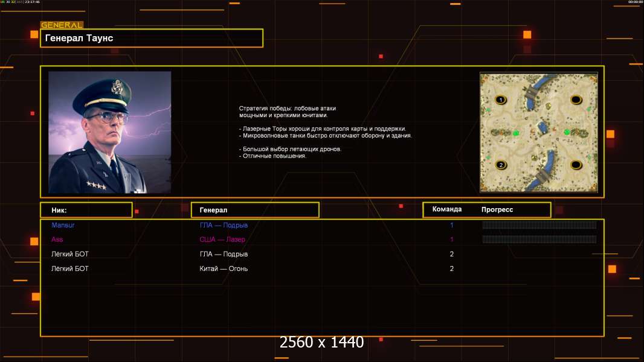Click Ass's team number 1
The height and width of the screenshot is (362, 644).
click(x=452, y=240)
